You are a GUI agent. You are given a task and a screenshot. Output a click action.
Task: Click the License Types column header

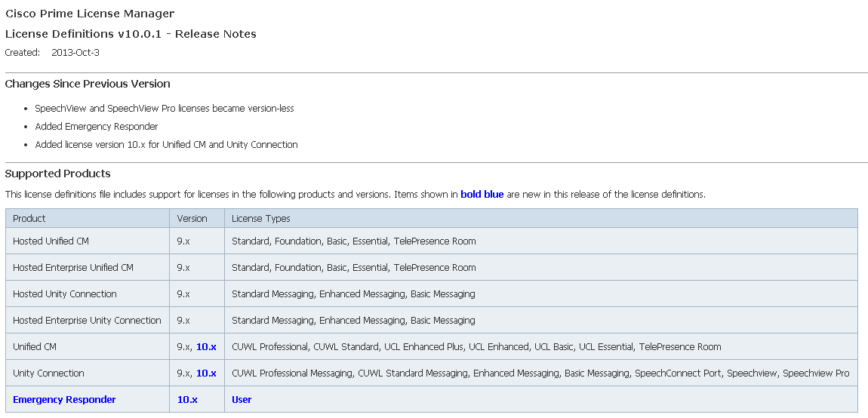pyautogui.click(x=541, y=218)
